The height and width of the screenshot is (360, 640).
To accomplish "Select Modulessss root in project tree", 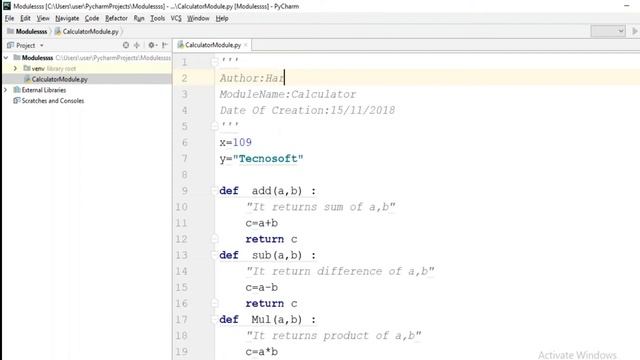I will click(x=37, y=58).
